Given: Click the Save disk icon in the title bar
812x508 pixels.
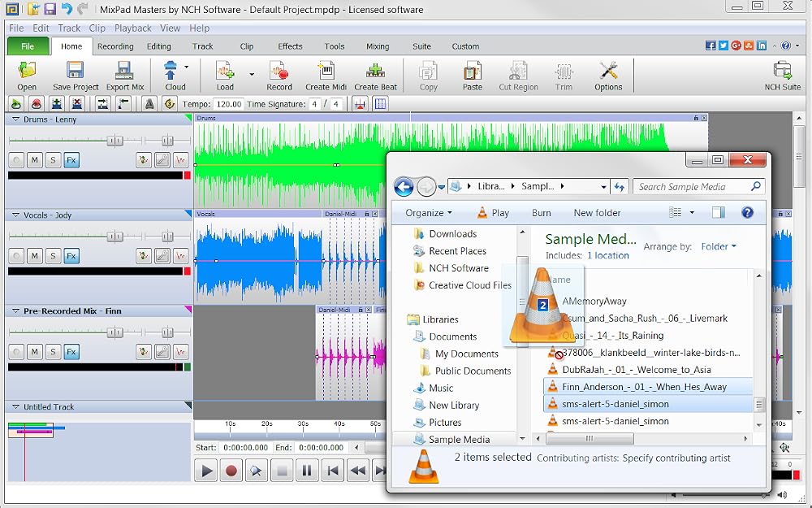Looking at the screenshot, I should point(50,9).
